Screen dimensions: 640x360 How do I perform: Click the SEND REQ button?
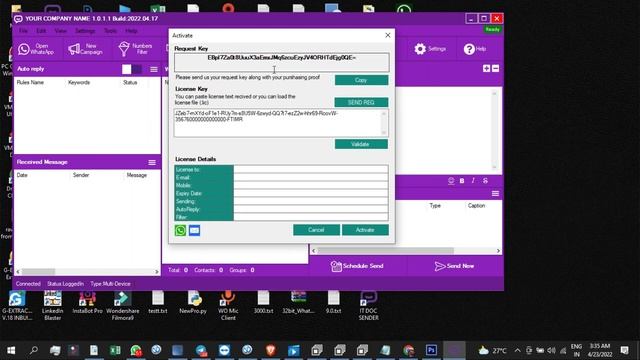pos(361,102)
